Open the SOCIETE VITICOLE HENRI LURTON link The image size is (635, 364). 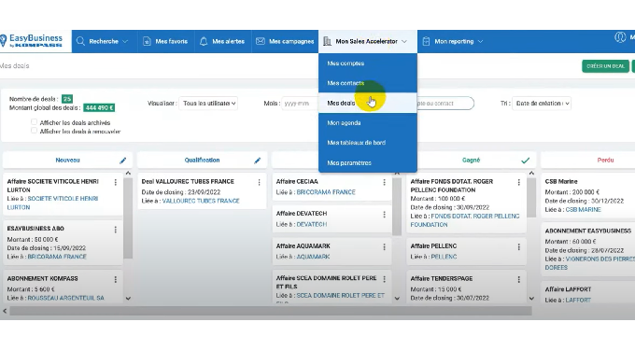(52, 203)
